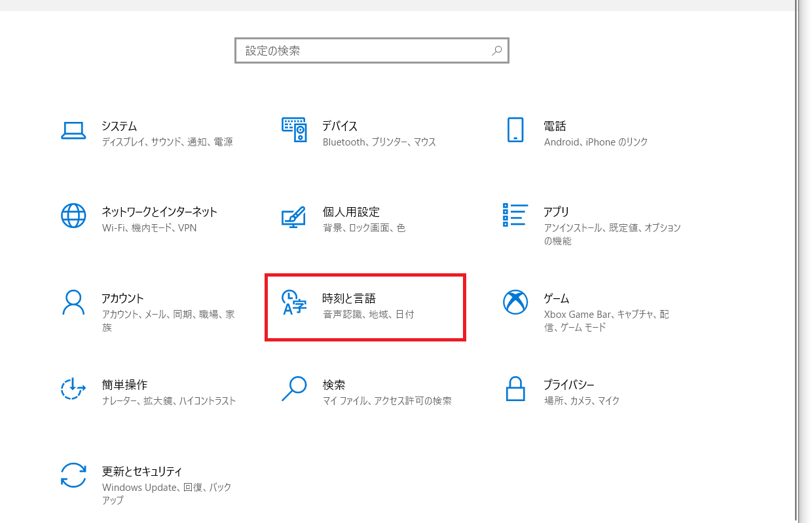812x523 pixels.
Task: Click the デバイス keyboard and speaker icon
Action: (x=294, y=130)
